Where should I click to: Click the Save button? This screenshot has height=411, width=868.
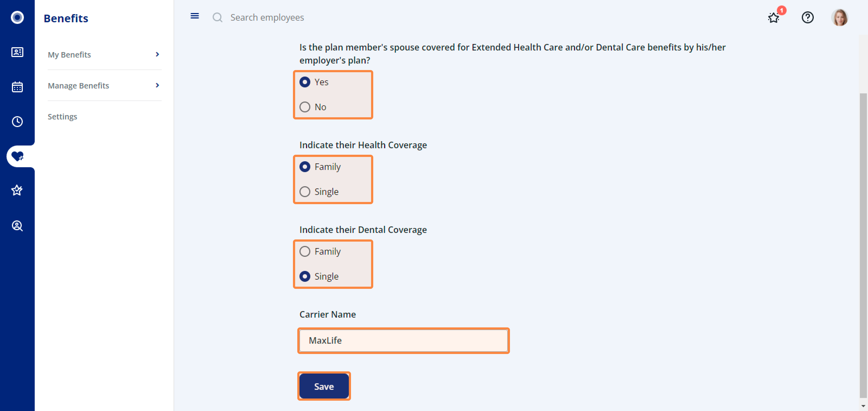point(324,386)
